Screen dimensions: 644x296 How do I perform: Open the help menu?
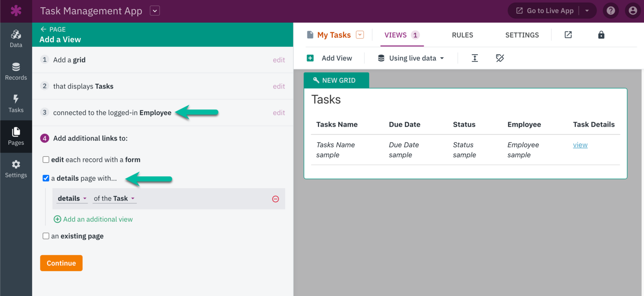611,10
